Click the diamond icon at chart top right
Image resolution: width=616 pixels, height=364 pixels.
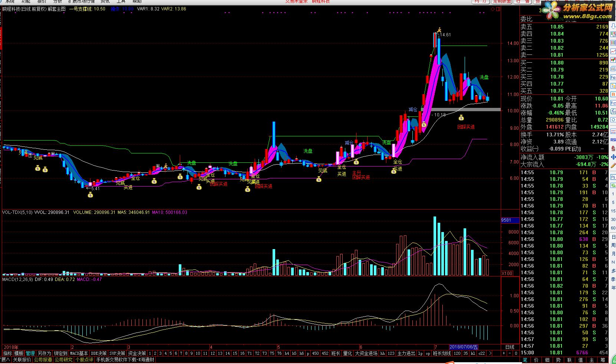tap(492, 10)
